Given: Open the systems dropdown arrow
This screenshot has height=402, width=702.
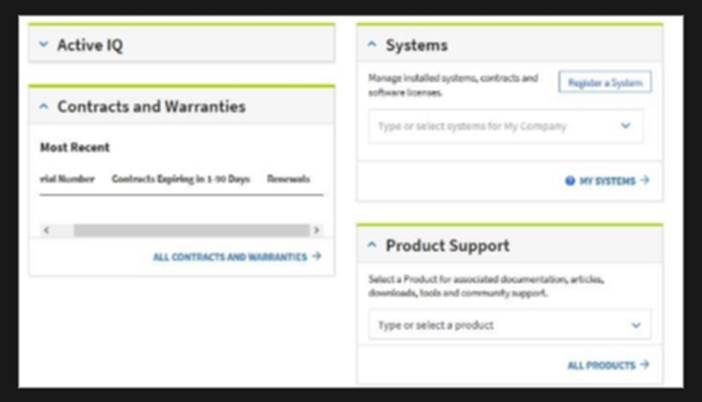Looking at the screenshot, I should point(626,126).
